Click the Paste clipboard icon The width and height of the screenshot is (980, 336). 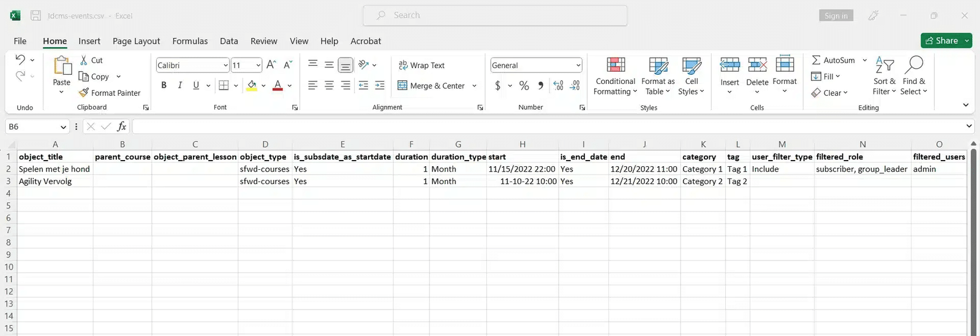pyautogui.click(x=62, y=66)
